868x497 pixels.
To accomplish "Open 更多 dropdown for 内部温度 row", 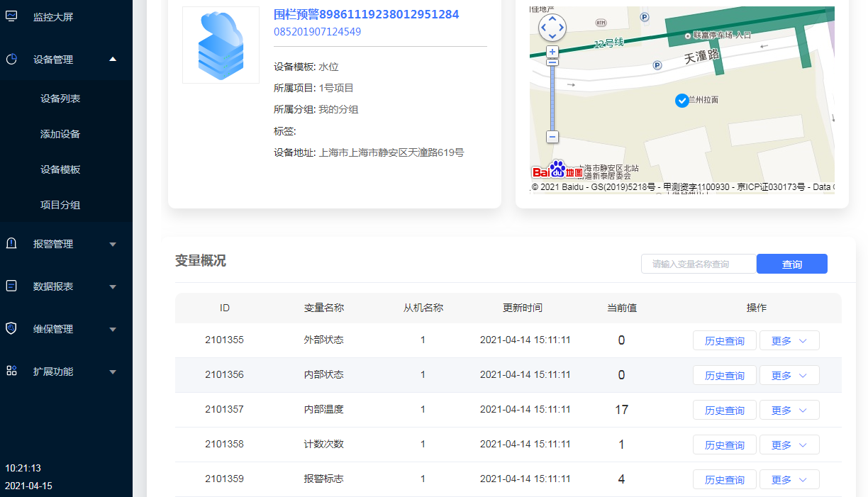I will pos(789,410).
